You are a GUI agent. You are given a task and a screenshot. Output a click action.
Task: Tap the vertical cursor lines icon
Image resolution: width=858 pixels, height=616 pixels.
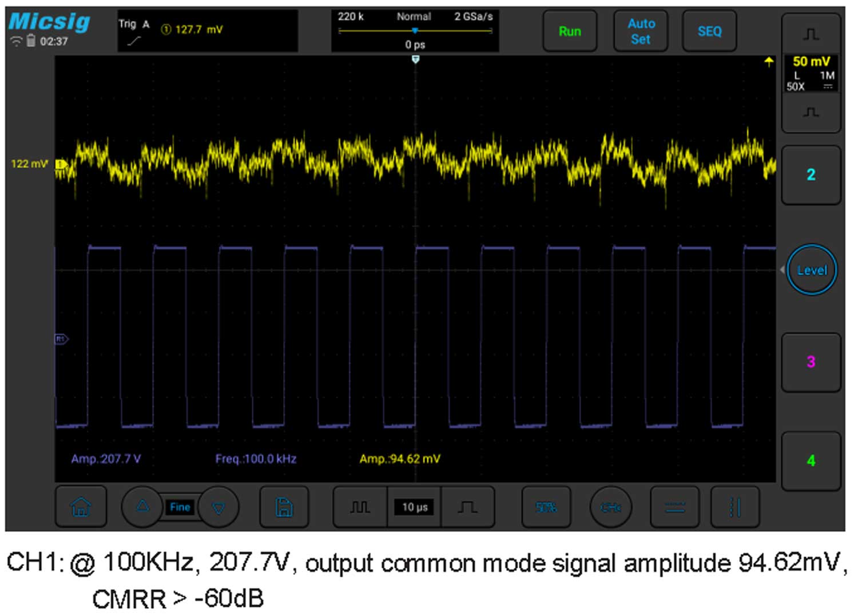[735, 507]
